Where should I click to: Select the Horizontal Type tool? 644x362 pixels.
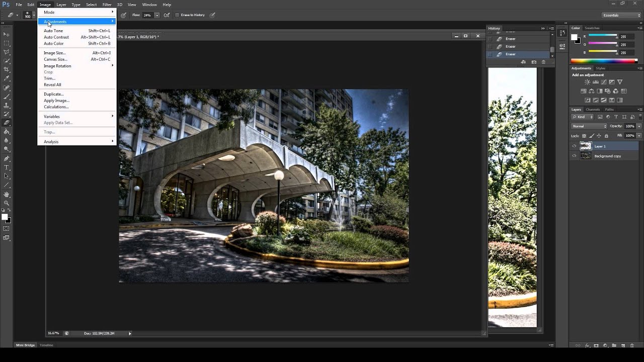[7, 167]
